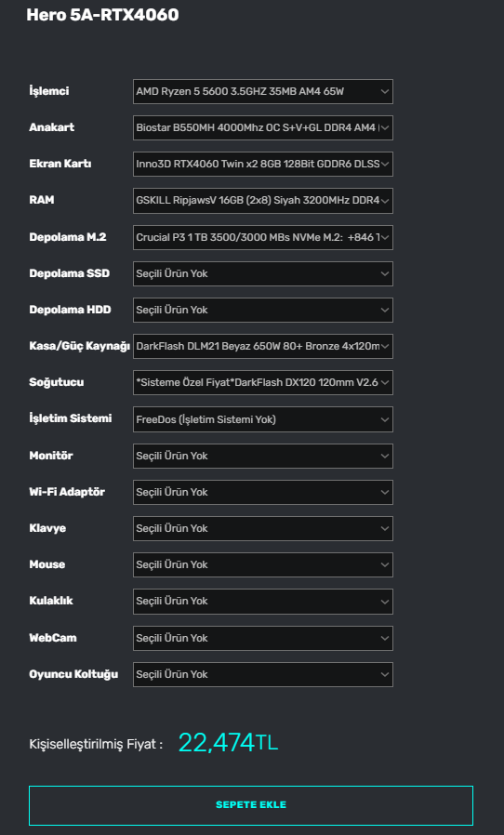The height and width of the screenshot is (835, 504).
Task: Expand Kasa/Güç Kaynağı case dropdown
Action: [x=262, y=346]
